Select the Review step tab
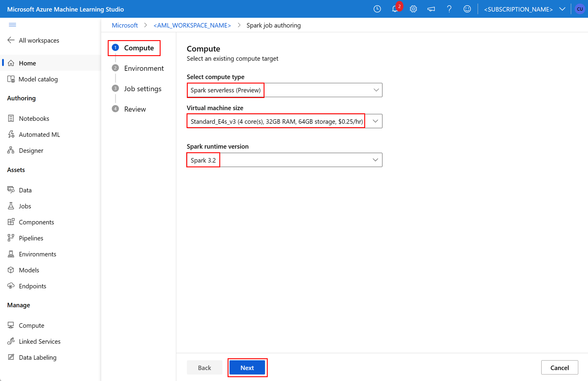This screenshot has width=588, height=381. click(134, 108)
